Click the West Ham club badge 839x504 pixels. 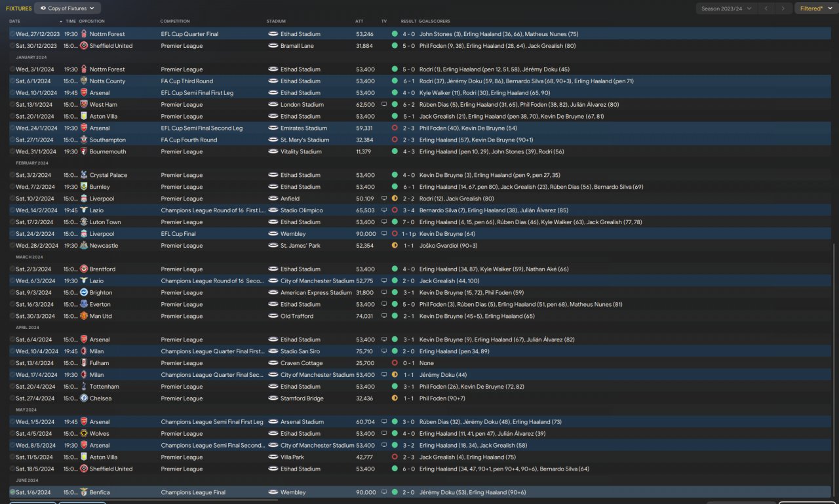click(84, 105)
